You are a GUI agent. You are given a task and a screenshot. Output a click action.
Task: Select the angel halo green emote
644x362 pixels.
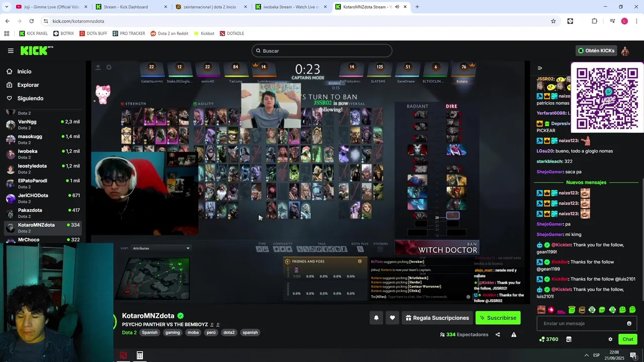tap(572, 310)
